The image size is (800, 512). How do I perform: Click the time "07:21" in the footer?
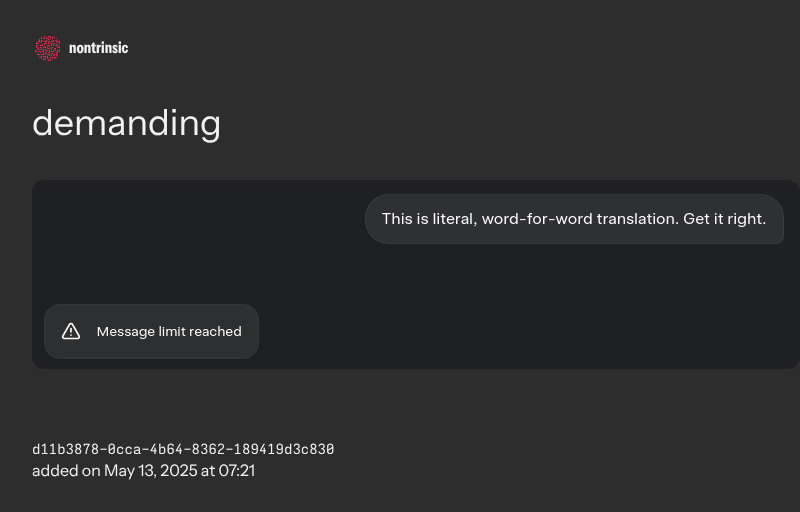[x=237, y=470]
